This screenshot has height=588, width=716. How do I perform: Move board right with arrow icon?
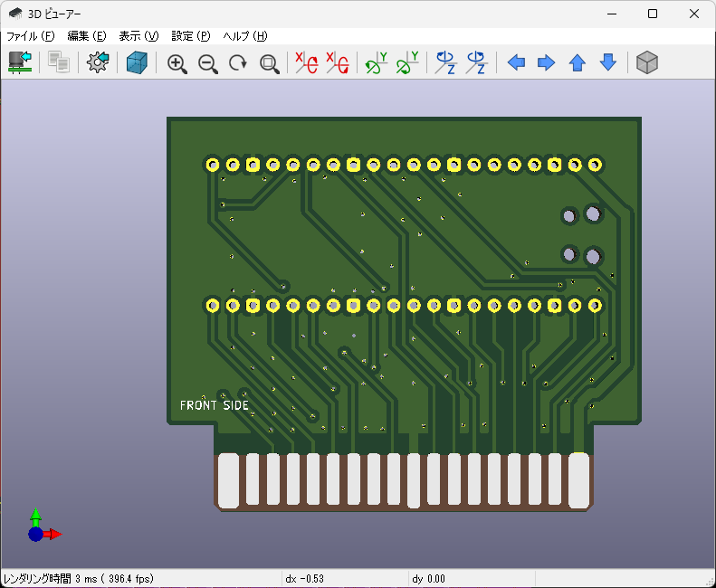[546, 62]
